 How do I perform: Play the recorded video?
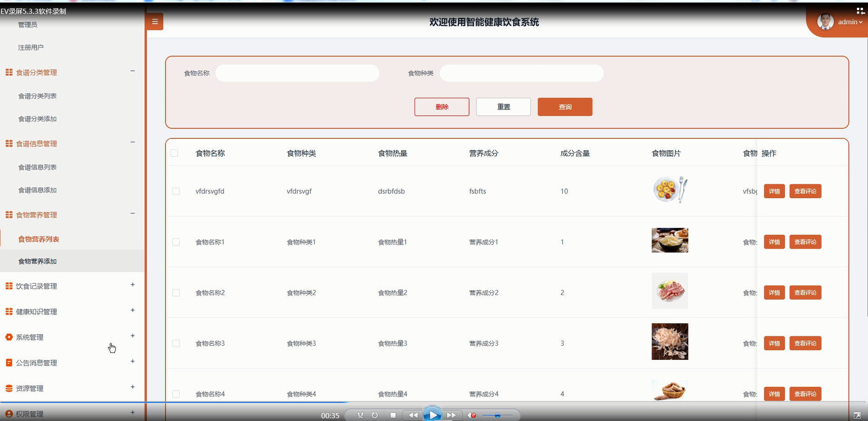(432, 415)
